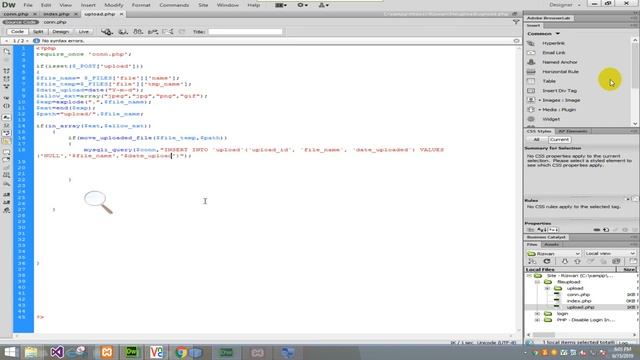
Task: Click the Check browser compatibility icon
Action: pyautogui.click(x=167, y=31)
